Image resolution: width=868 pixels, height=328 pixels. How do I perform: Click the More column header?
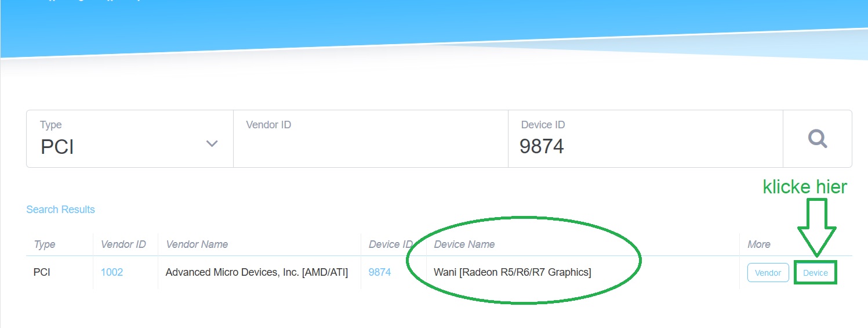(x=758, y=244)
